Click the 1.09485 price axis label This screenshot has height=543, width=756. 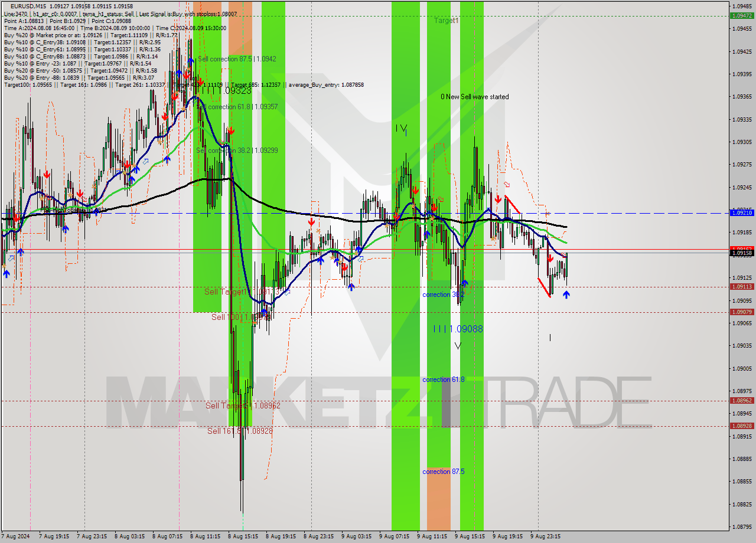tap(742, 6)
